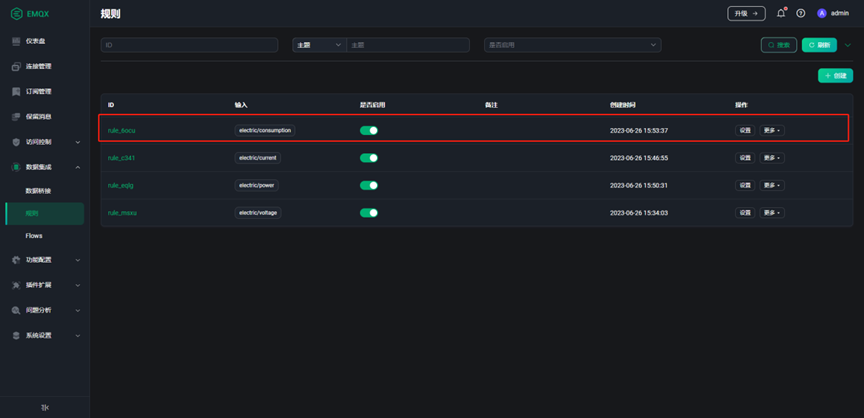Open 更多 dropdown for rule_6ocu
Screen dimensions: 864x418
[772, 131]
